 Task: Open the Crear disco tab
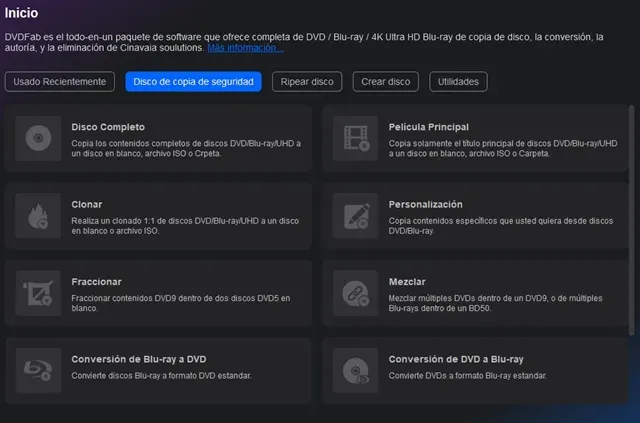pyautogui.click(x=386, y=82)
